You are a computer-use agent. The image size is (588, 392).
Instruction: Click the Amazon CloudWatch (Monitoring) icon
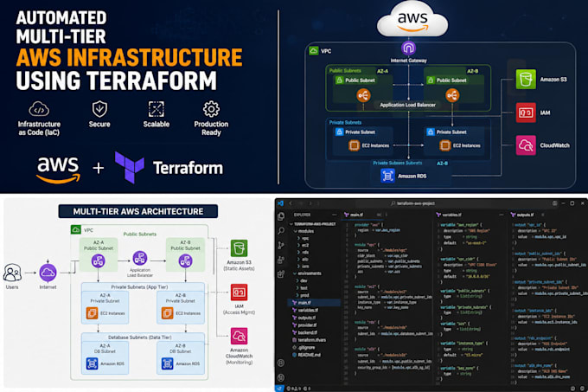point(239,336)
